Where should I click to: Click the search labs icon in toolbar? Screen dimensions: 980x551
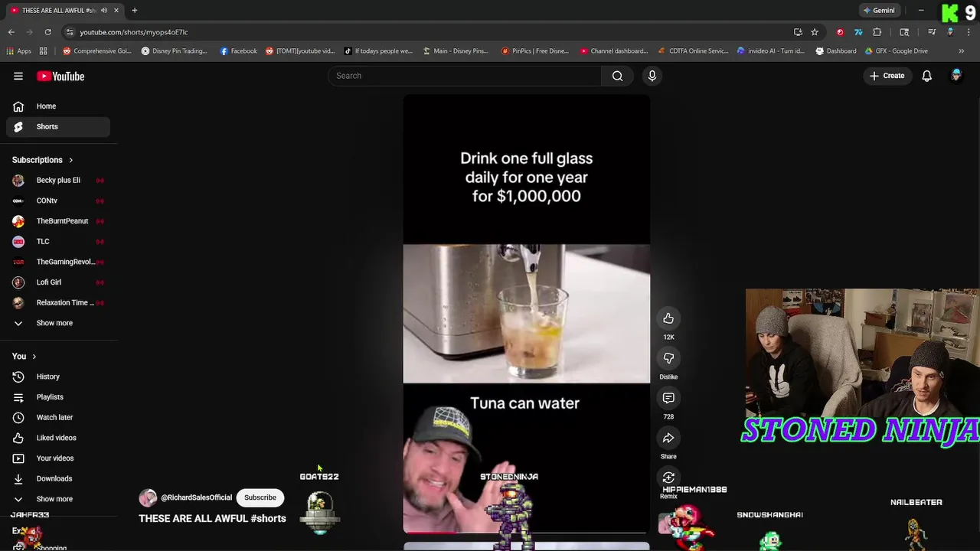(904, 32)
